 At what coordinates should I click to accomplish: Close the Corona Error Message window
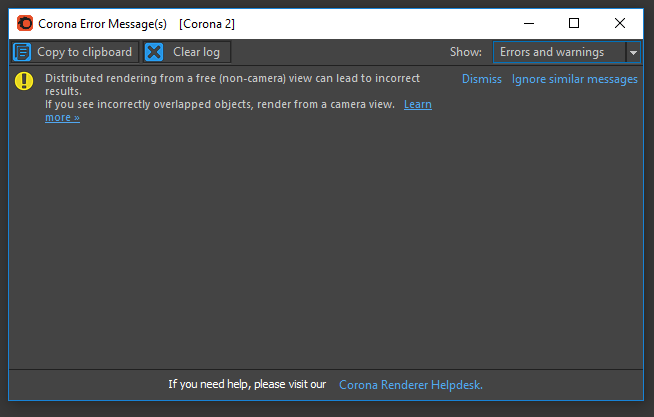click(x=620, y=23)
